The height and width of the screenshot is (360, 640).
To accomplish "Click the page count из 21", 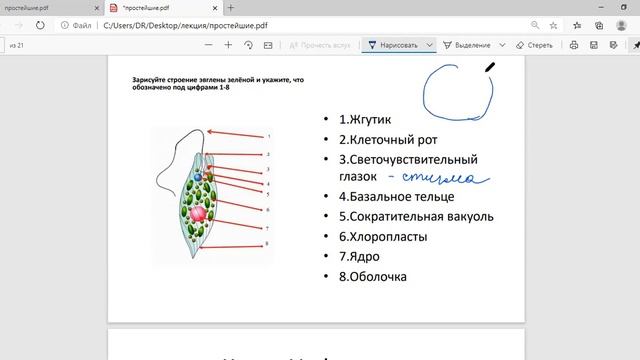I will click(17, 45).
